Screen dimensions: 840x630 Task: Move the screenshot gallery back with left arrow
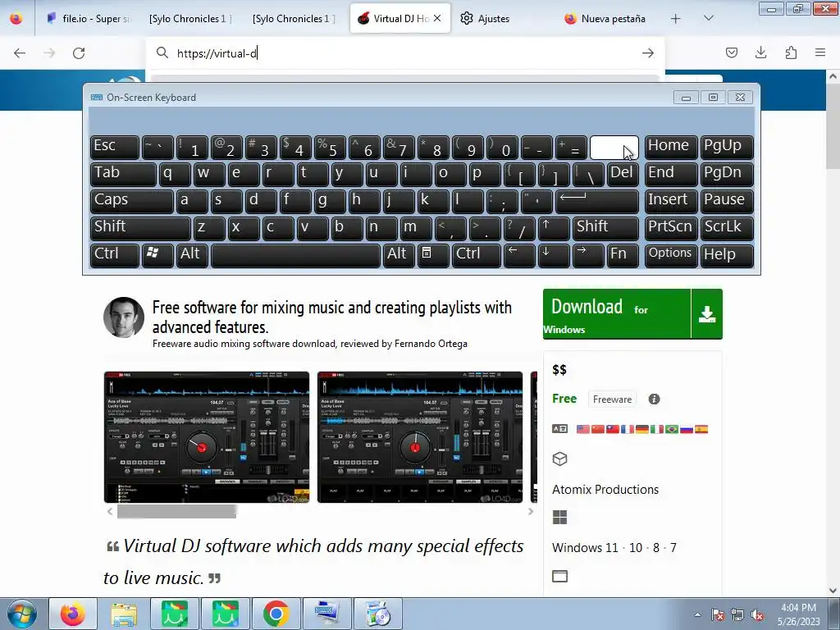click(x=110, y=512)
